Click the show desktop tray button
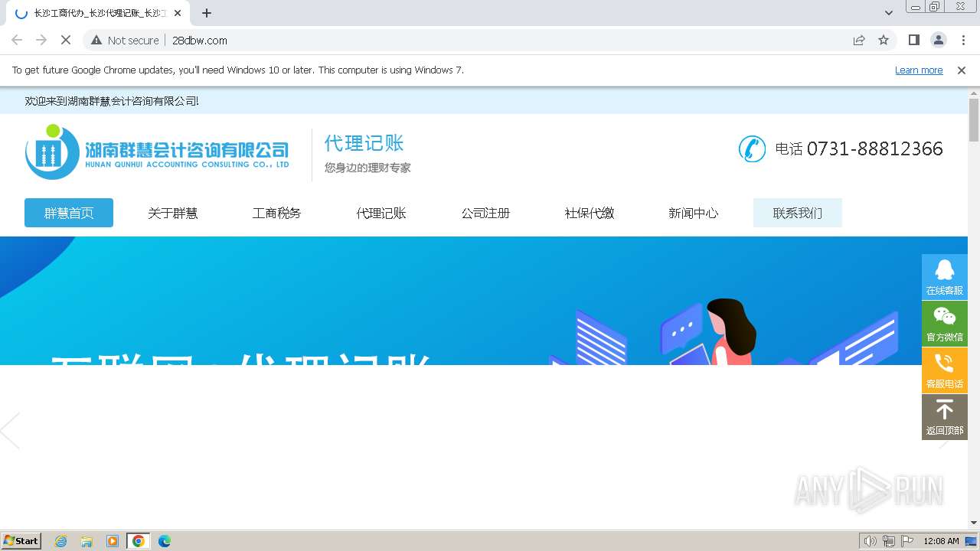The height and width of the screenshot is (551, 980). pyautogui.click(x=972, y=541)
